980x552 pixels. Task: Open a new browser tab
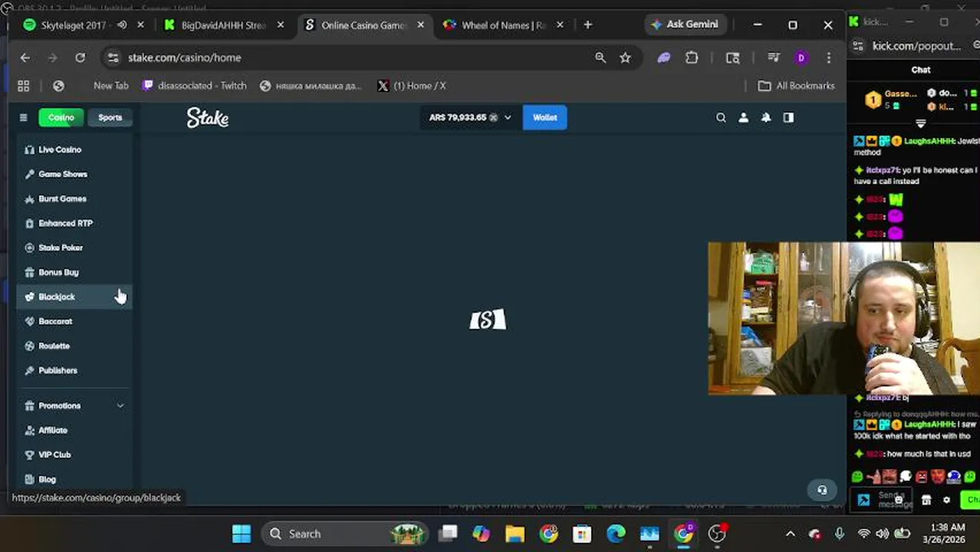(x=587, y=25)
